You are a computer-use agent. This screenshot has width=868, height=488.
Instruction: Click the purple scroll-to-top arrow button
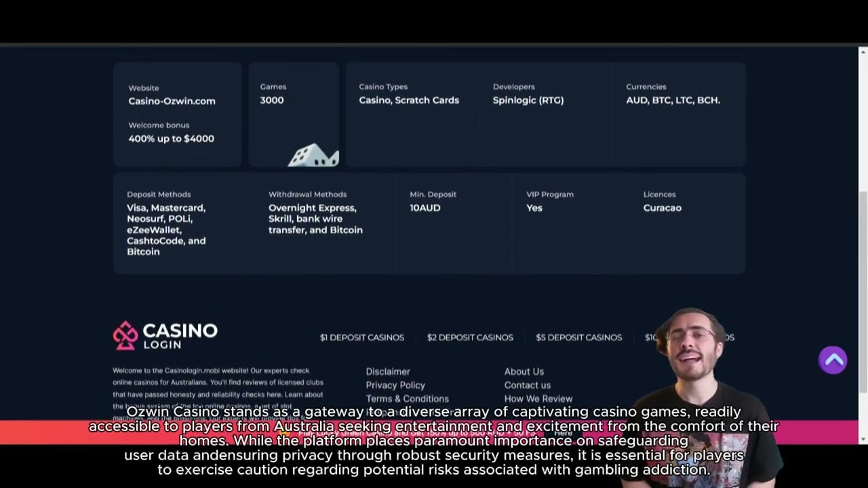833,360
